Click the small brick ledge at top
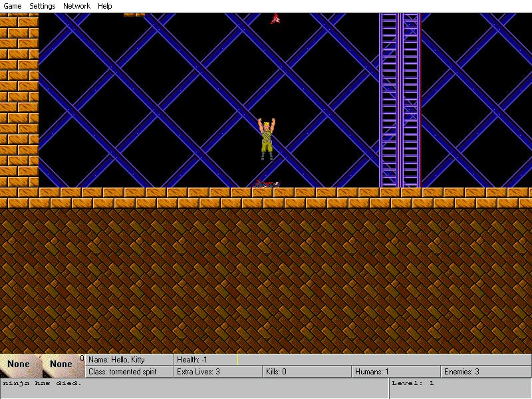The image size is (532, 399). point(134,15)
